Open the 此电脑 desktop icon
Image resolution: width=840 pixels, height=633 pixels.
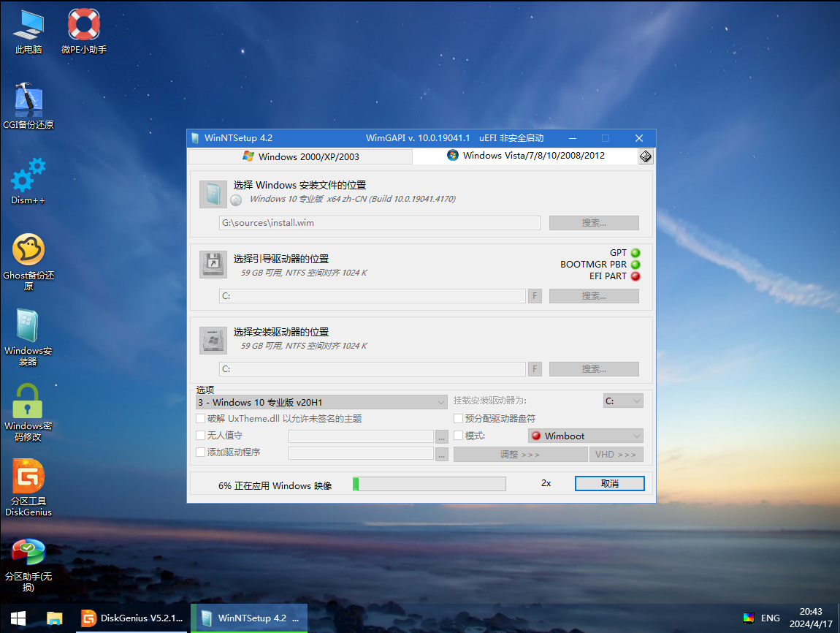pyautogui.click(x=28, y=32)
